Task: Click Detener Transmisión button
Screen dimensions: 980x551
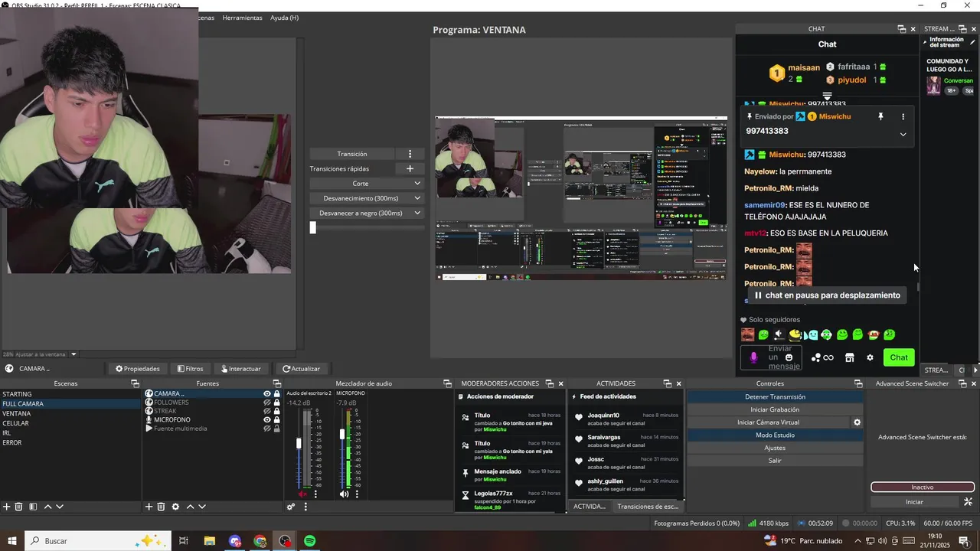Action: [x=775, y=396]
